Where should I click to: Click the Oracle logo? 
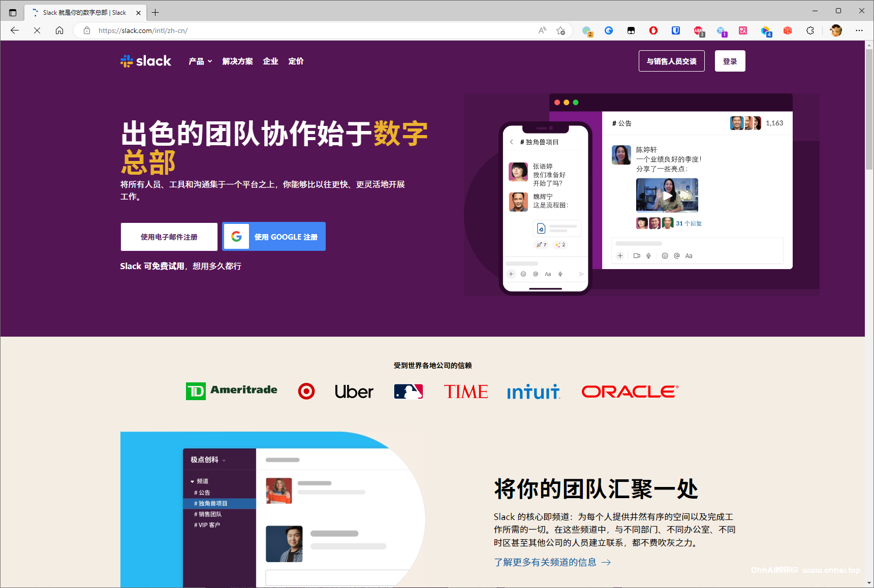tap(630, 391)
